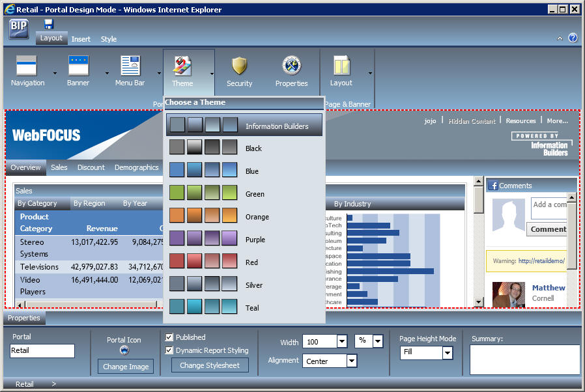Choose the Information Builders theme
Image resolution: width=585 pixels, height=392 pixels.
point(244,125)
